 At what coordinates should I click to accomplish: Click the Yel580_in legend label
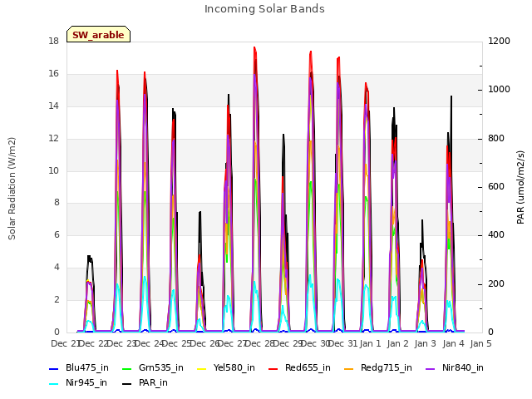tap(234, 367)
